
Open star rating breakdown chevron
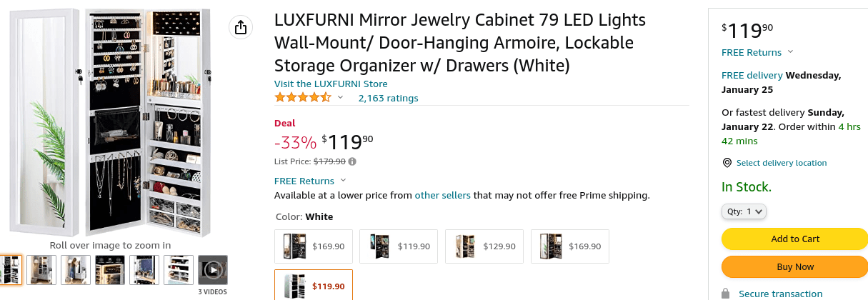(341, 98)
